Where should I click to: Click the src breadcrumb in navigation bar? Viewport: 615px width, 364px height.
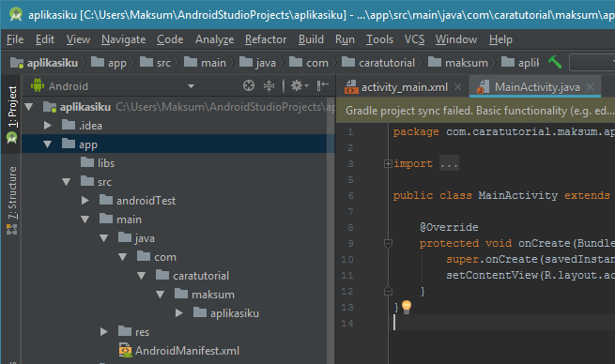click(156, 63)
